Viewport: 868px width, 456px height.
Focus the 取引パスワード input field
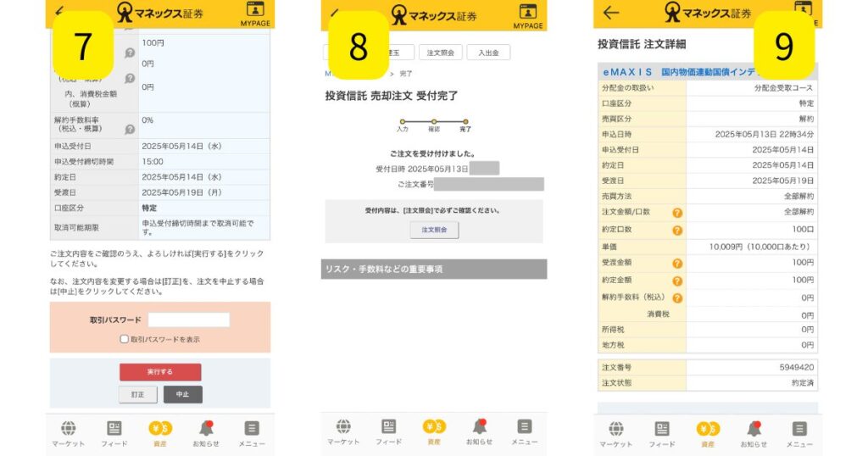[189, 320]
